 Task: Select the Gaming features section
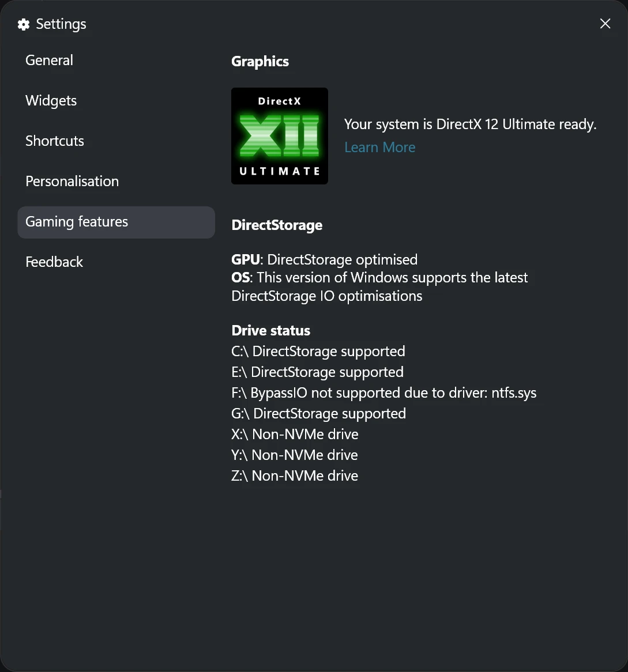pos(77,222)
